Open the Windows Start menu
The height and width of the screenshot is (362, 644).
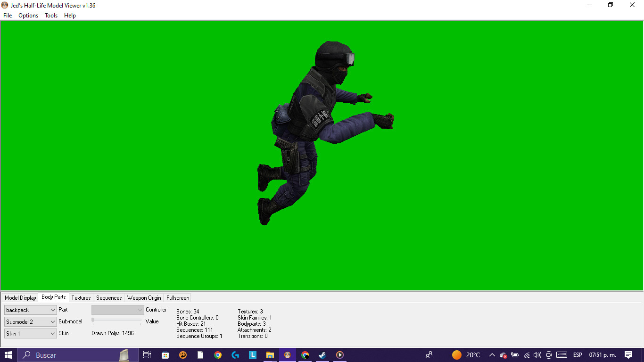pos(8,355)
